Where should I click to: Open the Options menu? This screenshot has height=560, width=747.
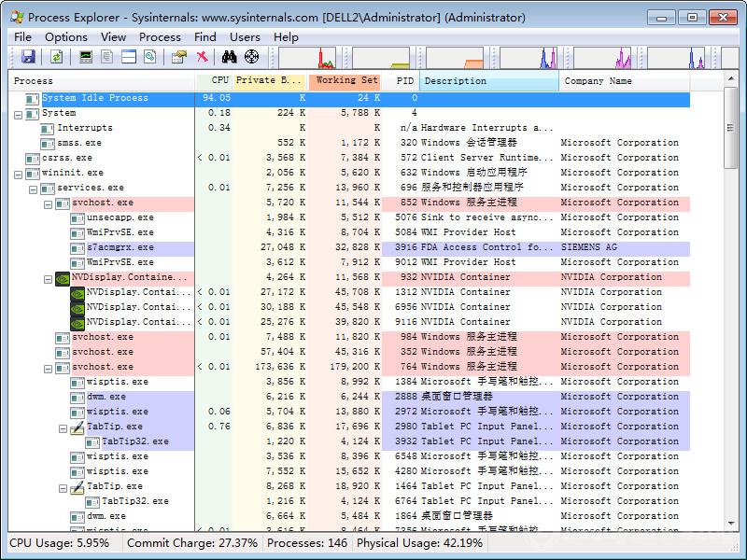coord(66,37)
